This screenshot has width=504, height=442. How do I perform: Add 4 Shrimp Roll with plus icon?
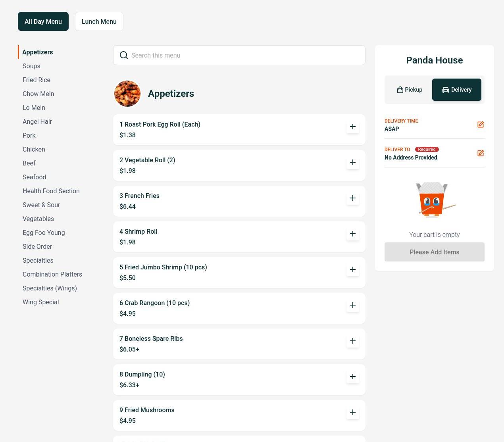pos(353,234)
